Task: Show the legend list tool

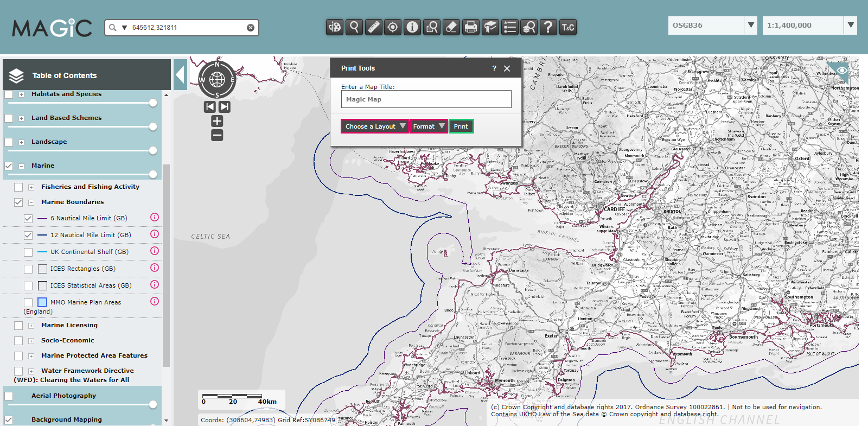Action: 510,27
